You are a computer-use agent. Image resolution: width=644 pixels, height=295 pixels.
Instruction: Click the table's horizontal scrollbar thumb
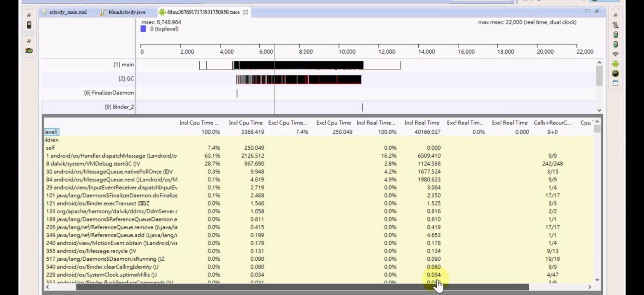301,287
